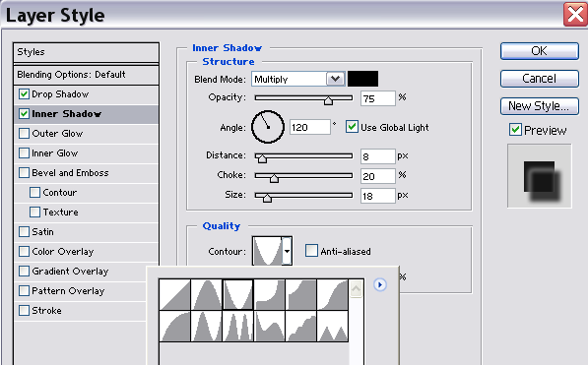Uncheck the Inner Shadow checkbox
This screenshot has width=588, height=365.
click(24, 113)
